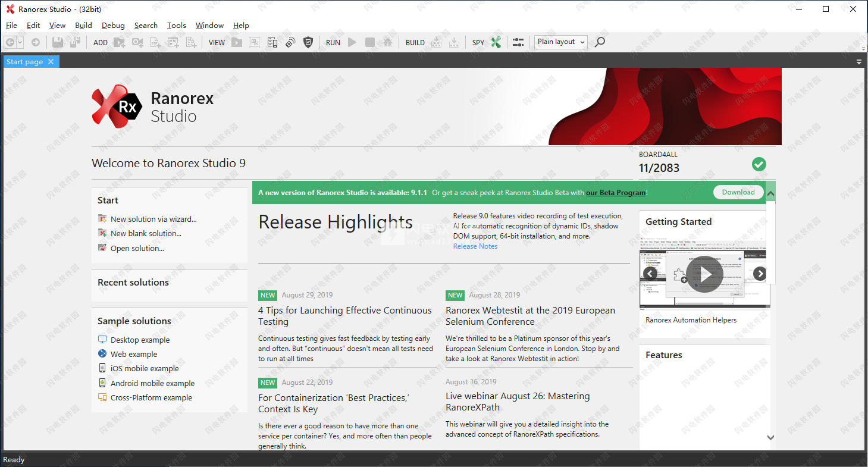Click the magnifier search icon in toolbar

(600, 42)
